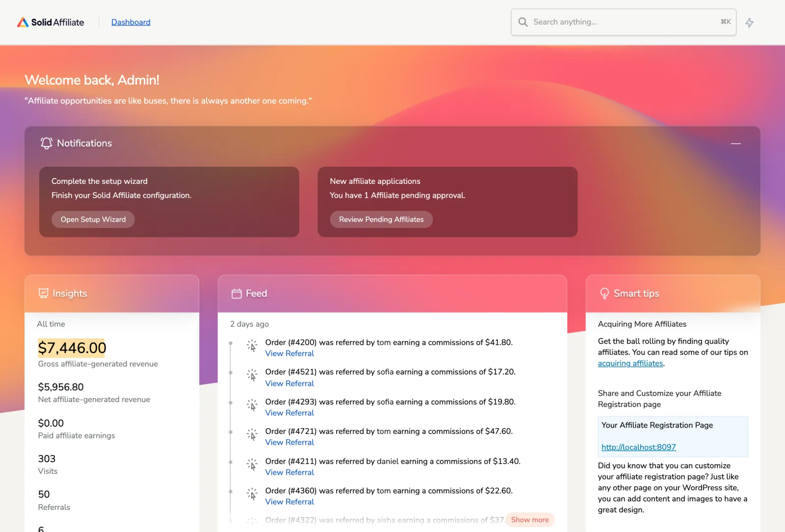Click the Smart tips lightbulb icon
Image resolution: width=785 pixels, height=532 pixels.
(x=604, y=293)
